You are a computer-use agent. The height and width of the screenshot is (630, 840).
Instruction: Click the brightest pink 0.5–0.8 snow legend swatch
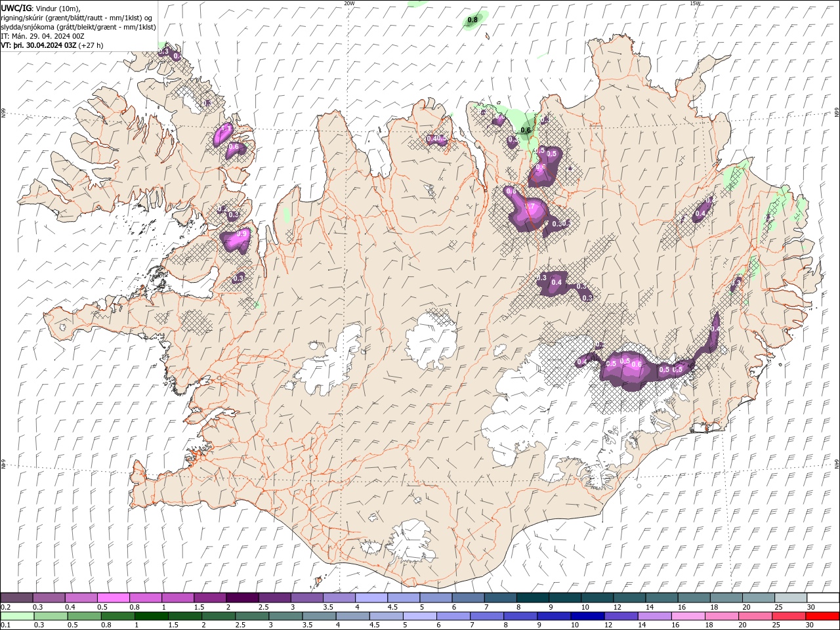tap(113, 598)
